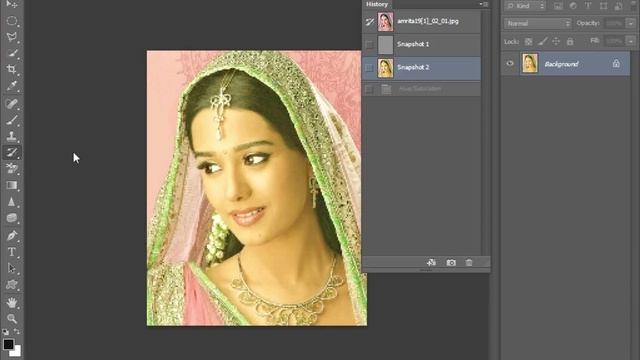Set history brush source to Snapshot 2

369,67
